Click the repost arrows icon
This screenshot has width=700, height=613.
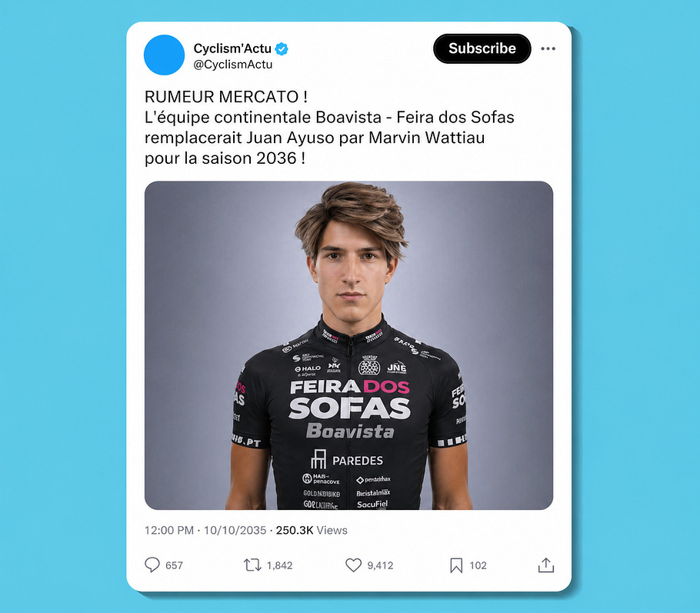pos(252,565)
